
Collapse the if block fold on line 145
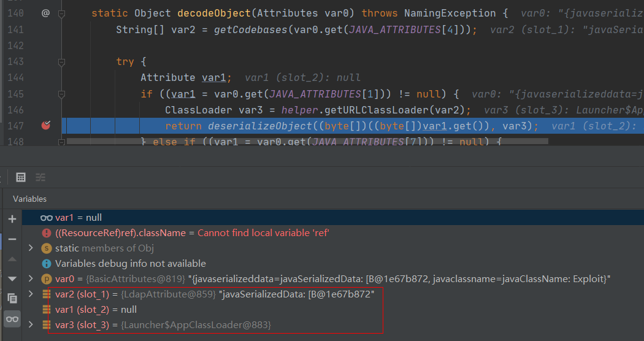coord(61,94)
